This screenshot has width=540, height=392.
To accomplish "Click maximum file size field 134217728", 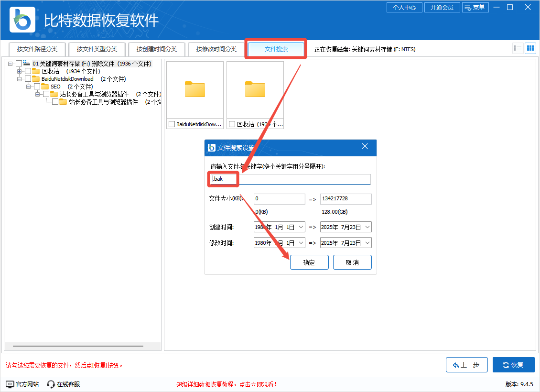I will tap(346, 199).
